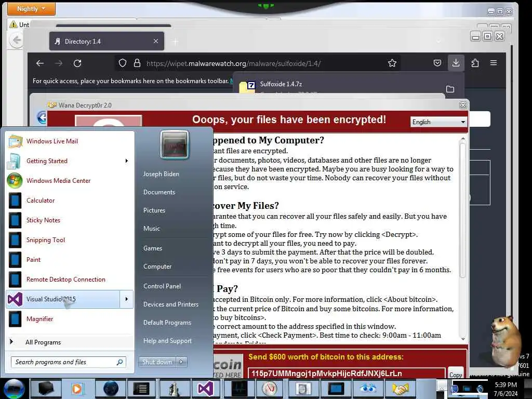Open the Downloads panel button
The height and width of the screenshot is (399, 532).
click(x=456, y=63)
